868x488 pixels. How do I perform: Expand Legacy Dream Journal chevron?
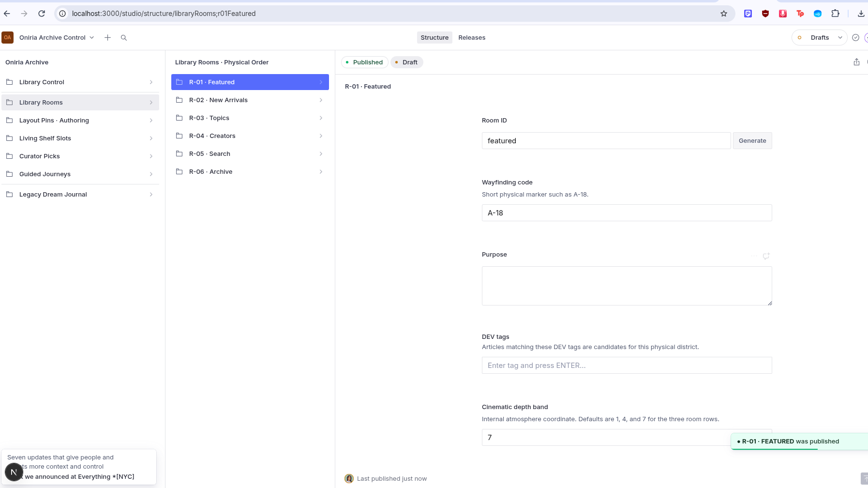click(x=151, y=194)
